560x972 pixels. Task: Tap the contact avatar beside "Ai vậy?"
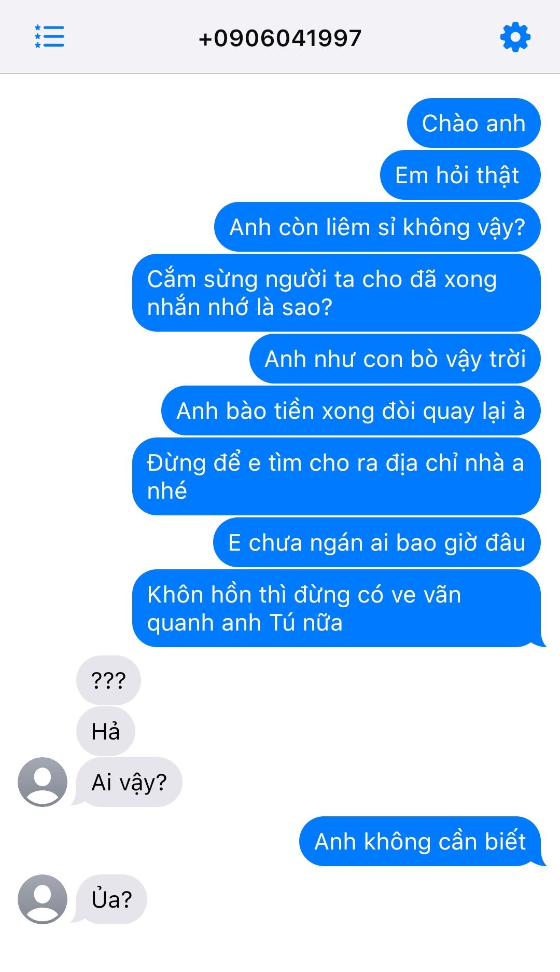point(43,782)
